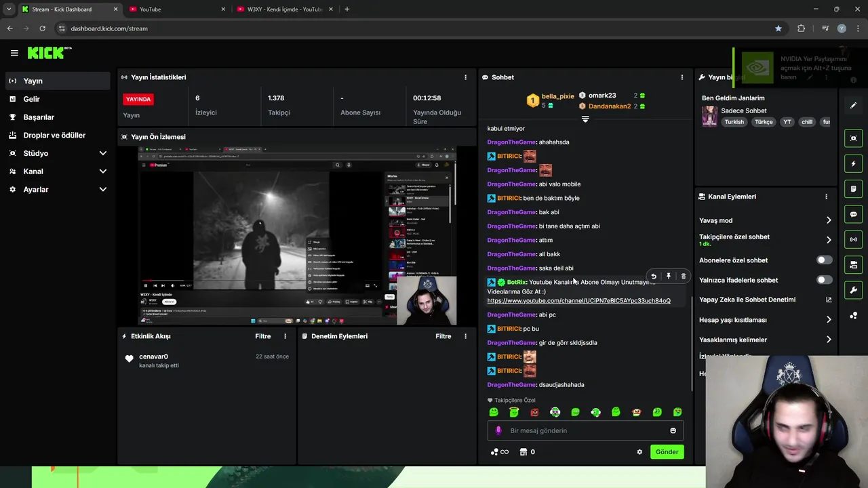Image resolution: width=868 pixels, height=488 pixels.
Task: Click the lightning bolt icon in right toolbar
Action: click(853, 164)
